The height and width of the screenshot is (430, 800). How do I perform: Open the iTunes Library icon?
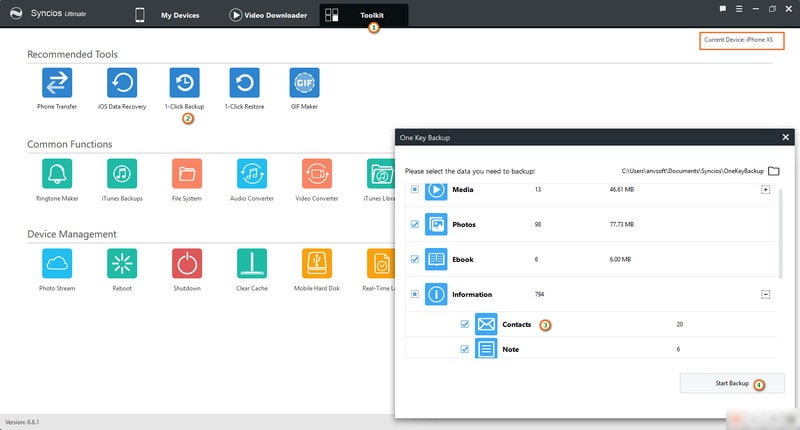click(381, 173)
